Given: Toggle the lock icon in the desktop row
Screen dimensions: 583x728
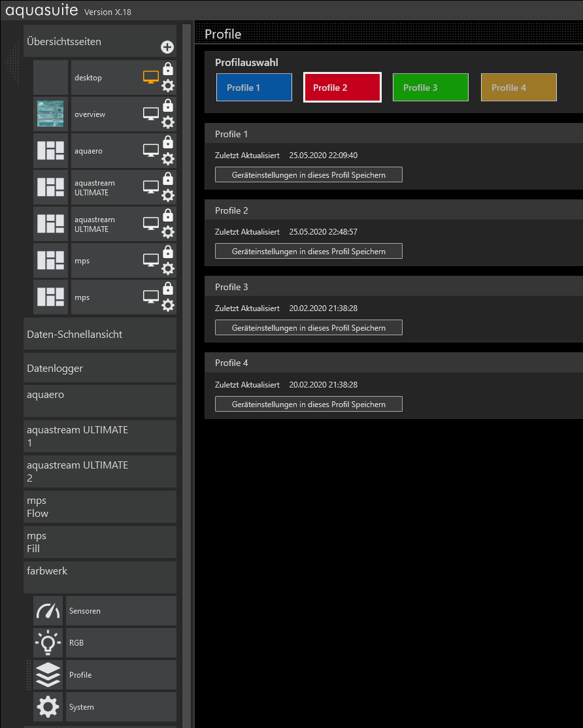Looking at the screenshot, I should point(168,69).
